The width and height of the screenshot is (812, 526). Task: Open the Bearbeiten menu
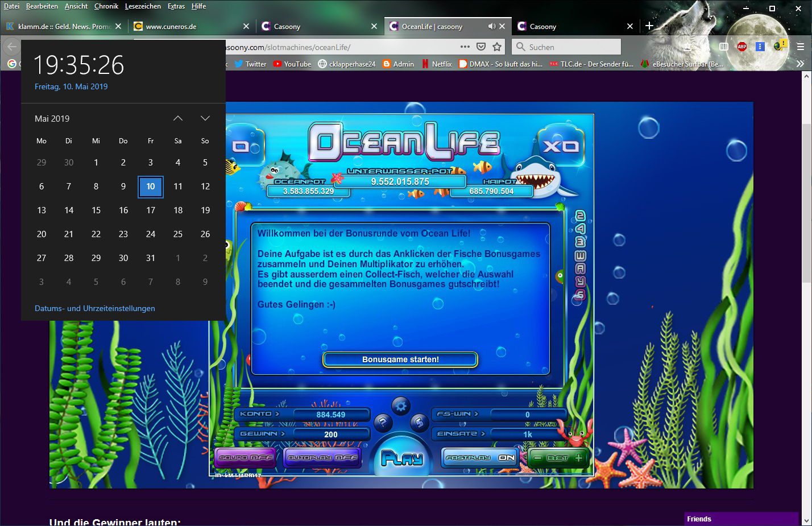[42, 6]
